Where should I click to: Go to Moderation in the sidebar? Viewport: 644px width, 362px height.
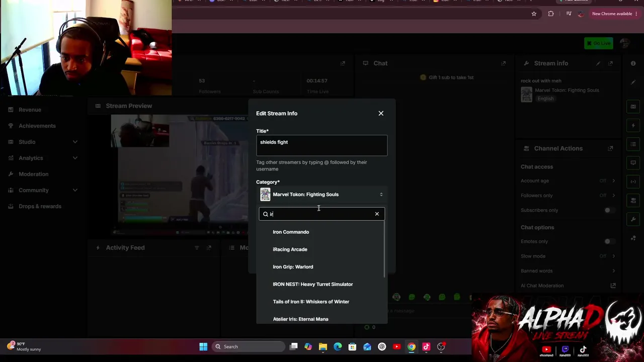(x=34, y=174)
